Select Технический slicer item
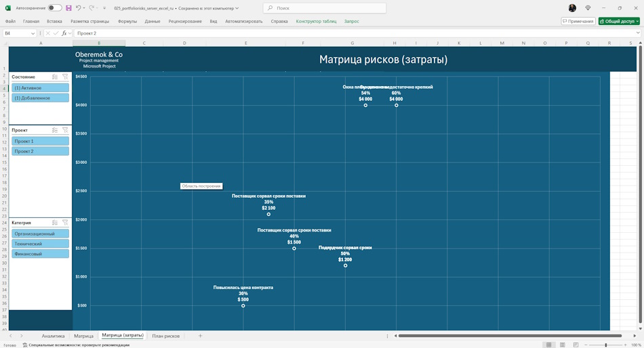The width and height of the screenshot is (644, 348). [40, 244]
